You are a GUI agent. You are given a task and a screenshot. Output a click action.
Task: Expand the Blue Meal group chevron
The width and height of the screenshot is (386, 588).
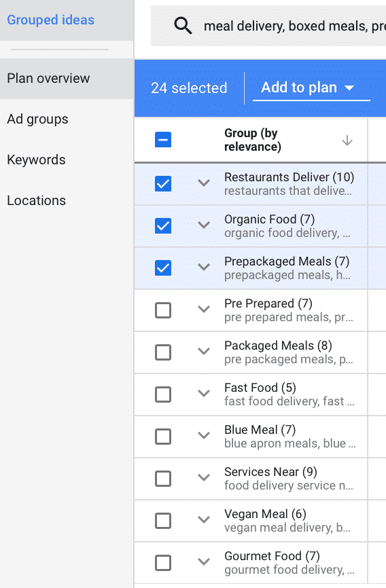click(x=204, y=435)
